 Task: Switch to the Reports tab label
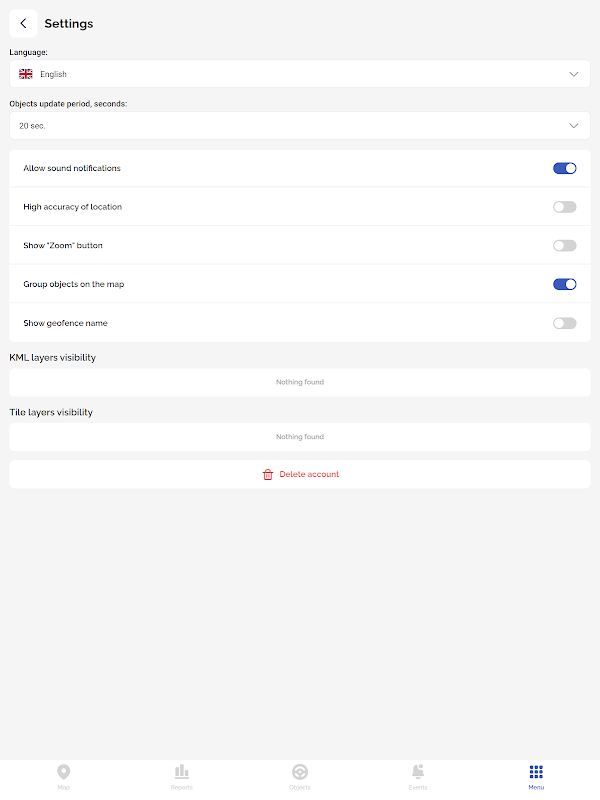coord(182,788)
